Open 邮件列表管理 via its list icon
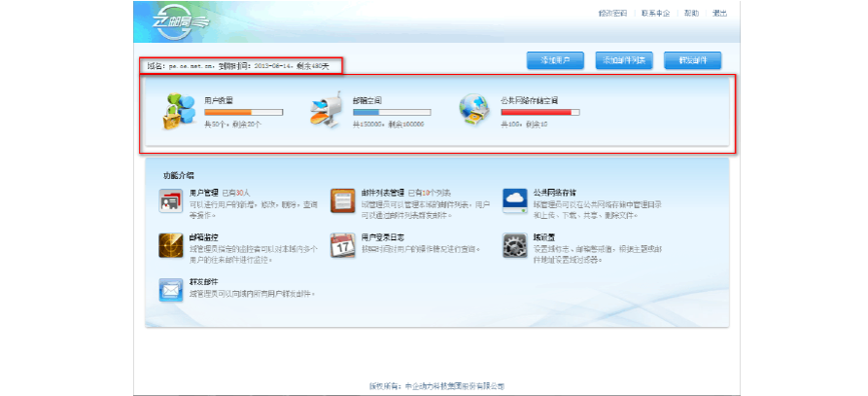This screenshot has height=396, width=868. (x=342, y=201)
